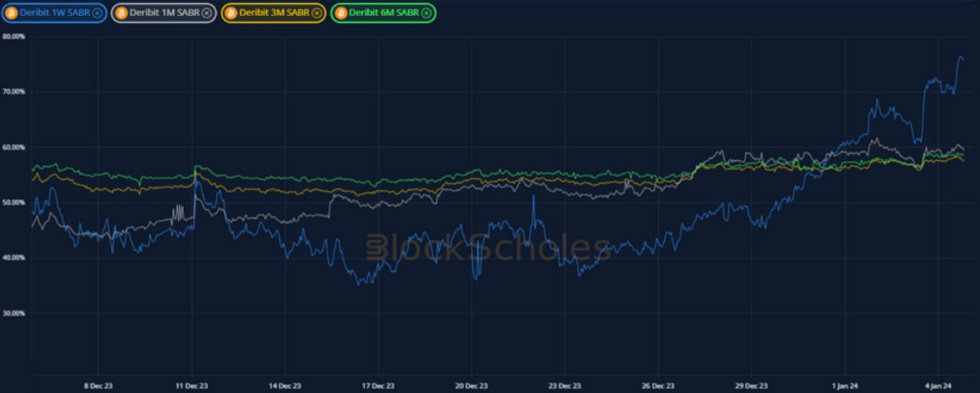Click the Bitcoin icon on Deribit 1M SABR
The width and height of the screenshot is (980, 393).
point(121,13)
